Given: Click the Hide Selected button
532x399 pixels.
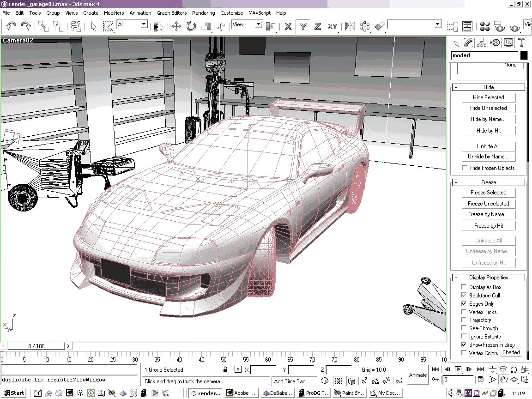Looking at the screenshot, I should click(488, 97).
